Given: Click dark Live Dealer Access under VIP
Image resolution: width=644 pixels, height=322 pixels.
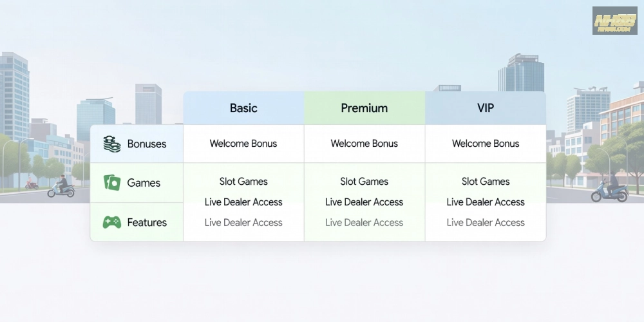Looking at the screenshot, I should click(x=486, y=202).
